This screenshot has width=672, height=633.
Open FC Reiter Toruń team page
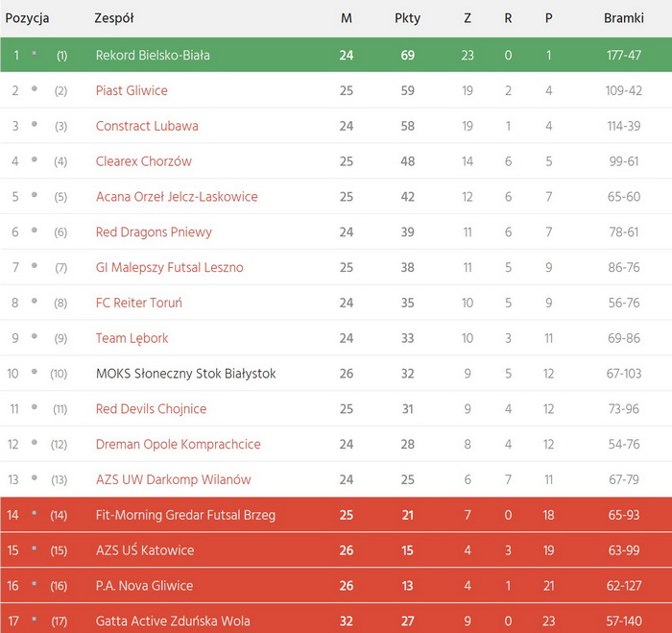(x=139, y=304)
